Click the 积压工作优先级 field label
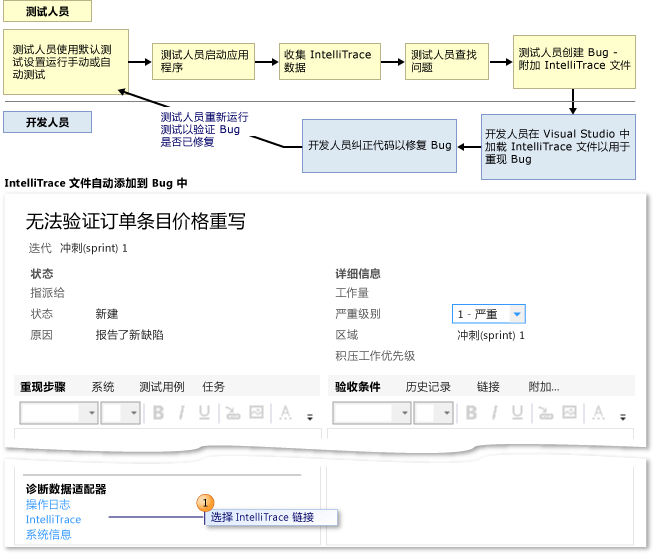 point(375,356)
